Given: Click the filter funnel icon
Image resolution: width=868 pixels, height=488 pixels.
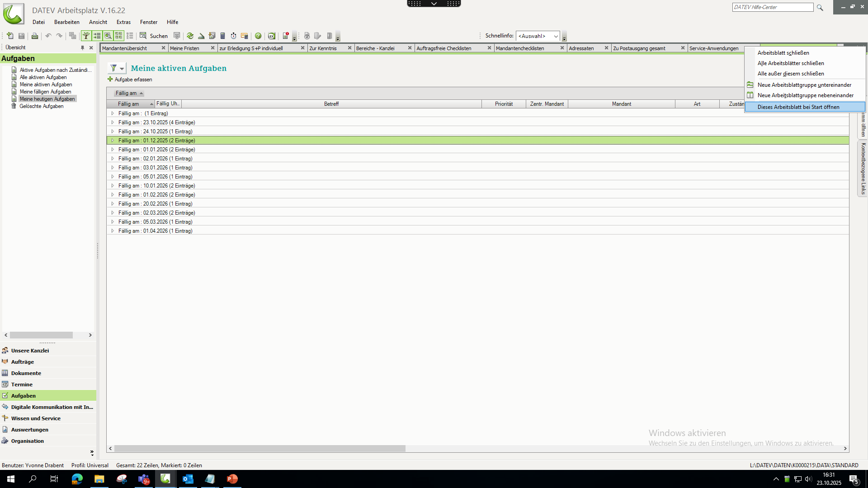Looking at the screenshot, I should pos(113,68).
